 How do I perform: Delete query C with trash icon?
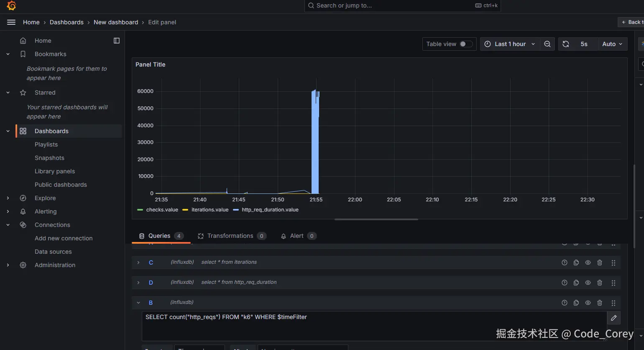pos(600,262)
